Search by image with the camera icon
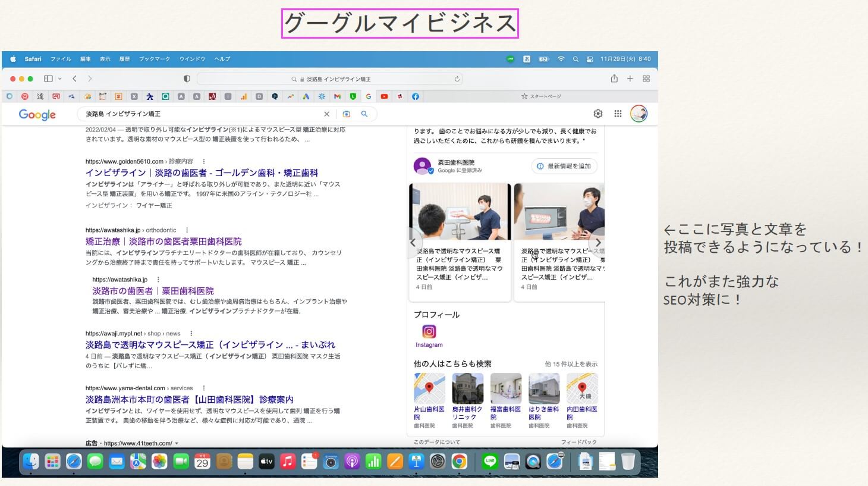Image resolution: width=868 pixels, height=486 pixels. [347, 114]
